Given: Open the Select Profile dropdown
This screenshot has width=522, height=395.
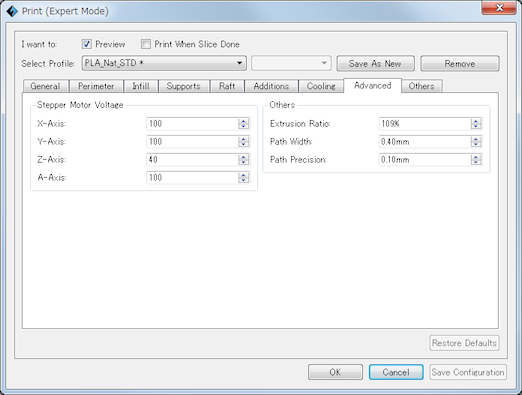Looking at the screenshot, I should click(164, 63).
